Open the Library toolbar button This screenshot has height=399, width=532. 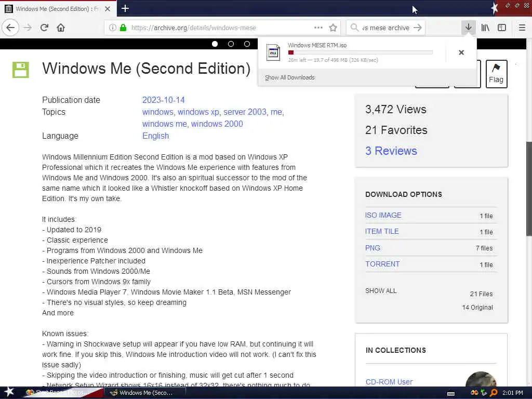(x=485, y=28)
